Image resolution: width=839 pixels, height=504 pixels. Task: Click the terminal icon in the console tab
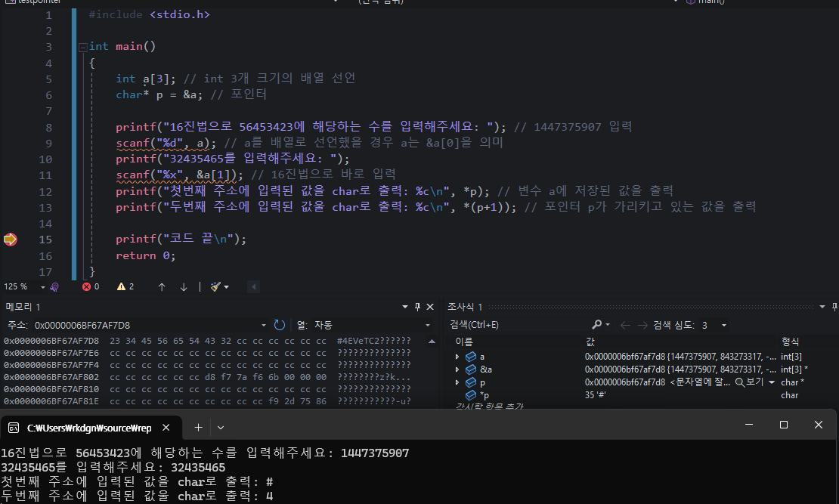pyautogui.click(x=14, y=428)
